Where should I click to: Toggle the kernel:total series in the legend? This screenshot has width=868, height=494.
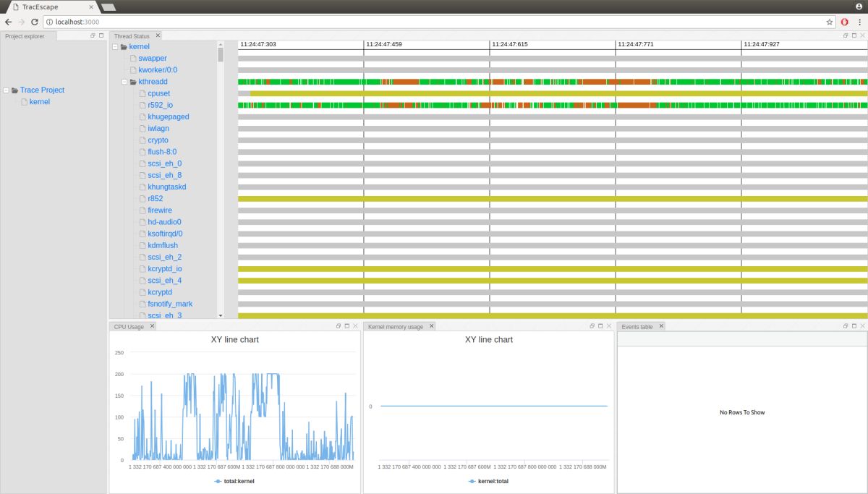point(488,481)
